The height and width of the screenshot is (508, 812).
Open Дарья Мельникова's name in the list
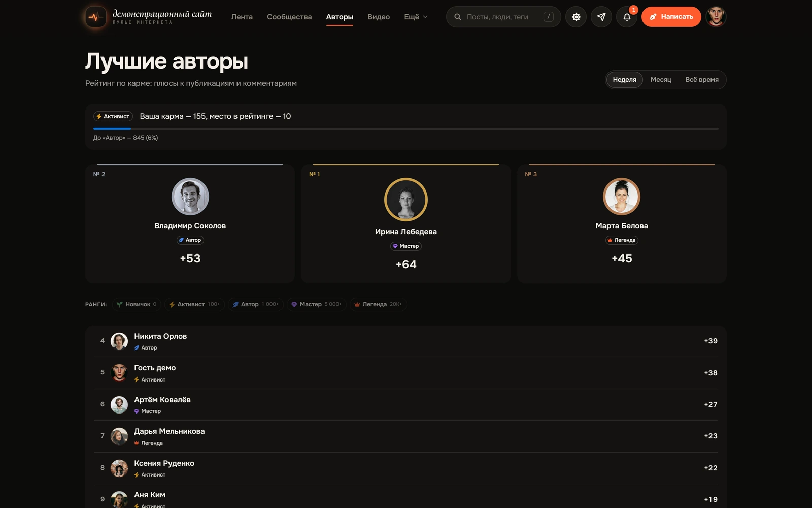tap(170, 431)
